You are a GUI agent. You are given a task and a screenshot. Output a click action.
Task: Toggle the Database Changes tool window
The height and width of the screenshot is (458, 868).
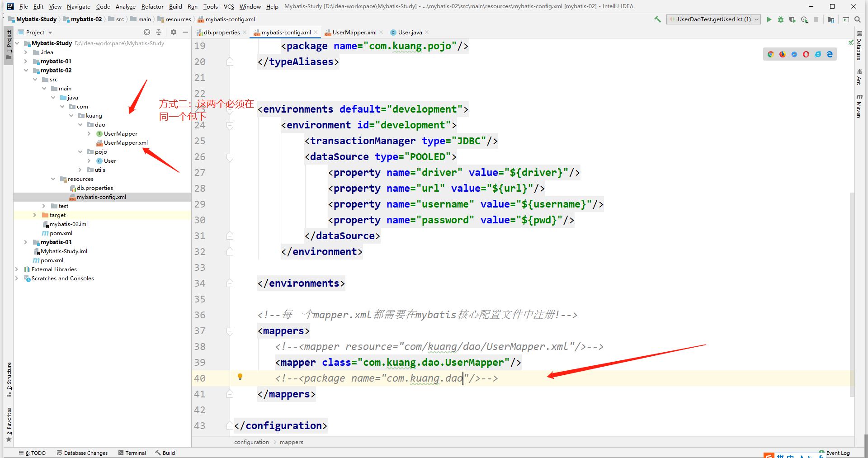click(82, 453)
